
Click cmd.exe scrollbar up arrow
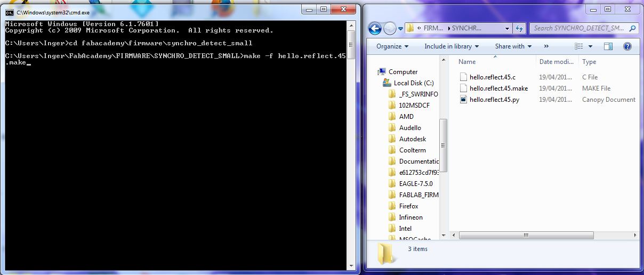click(x=351, y=24)
